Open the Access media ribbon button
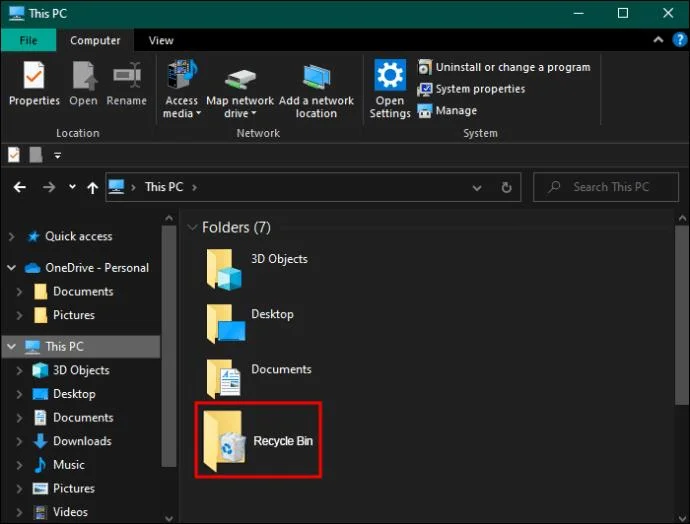 coord(181,89)
